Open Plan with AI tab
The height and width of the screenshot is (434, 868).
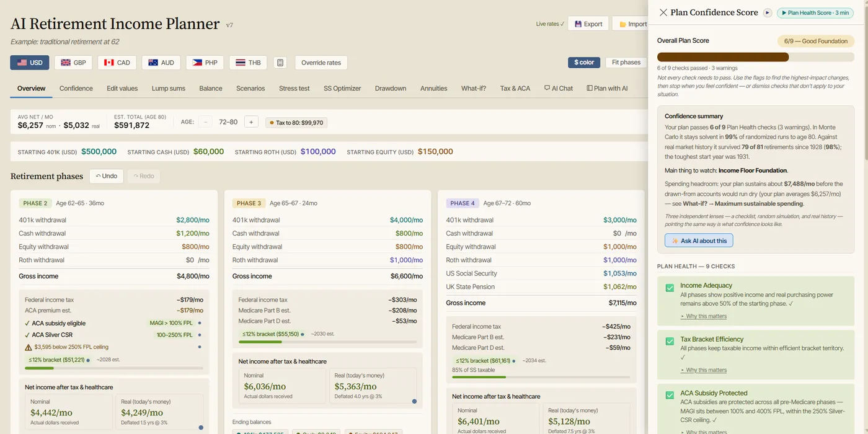(607, 89)
